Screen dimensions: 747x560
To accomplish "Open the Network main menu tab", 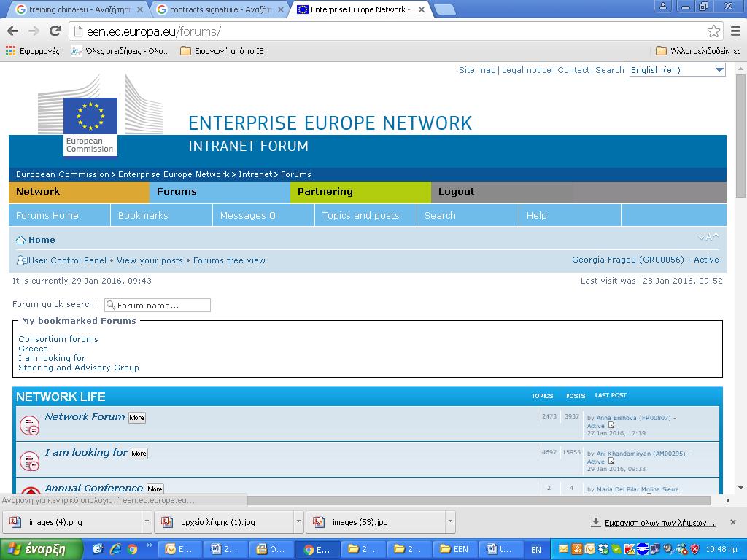I will [79, 192].
